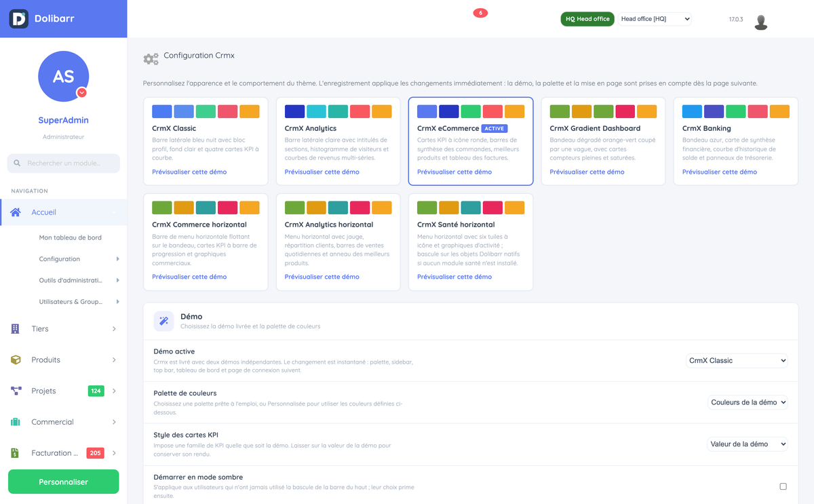Open the Configuration submenu item
This screenshot has width=814, height=504.
click(x=60, y=259)
